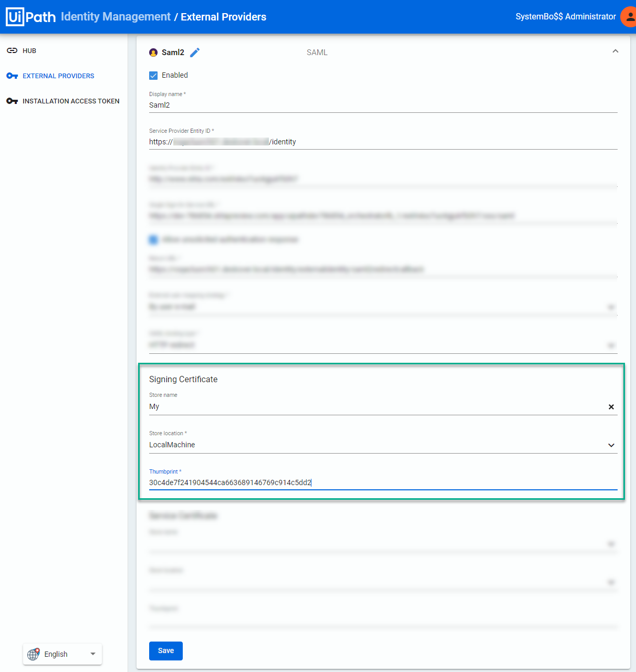636x672 pixels.
Task: Click the External Providers key icon
Action: tap(12, 76)
